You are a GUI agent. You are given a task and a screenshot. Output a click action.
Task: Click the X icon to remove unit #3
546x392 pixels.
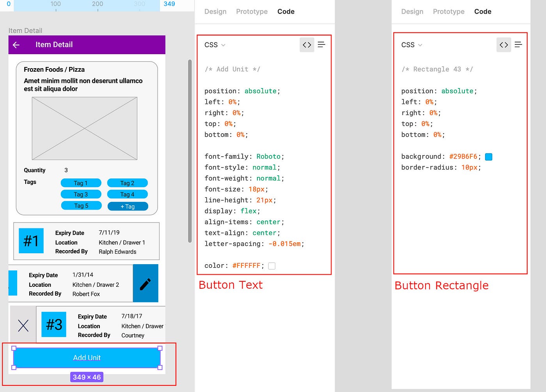coord(23,325)
